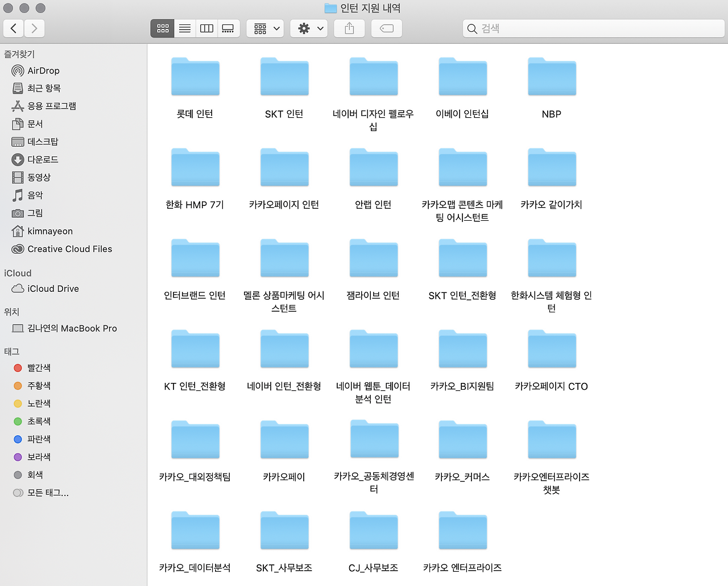Select 네이버 웹툰_데이터 분석 인턴 folder

[x=373, y=367]
